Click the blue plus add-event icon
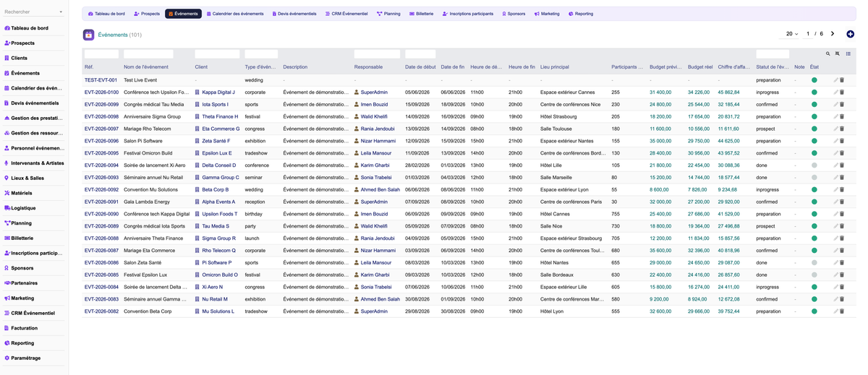This screenshot has width=868, height=375. [850, 34]
